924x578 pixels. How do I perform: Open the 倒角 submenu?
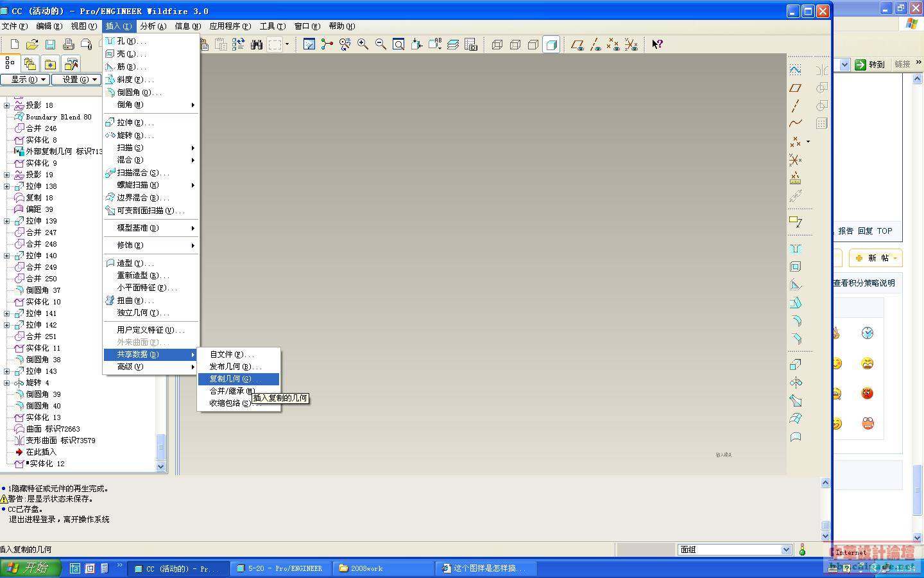tap(151, 105)
